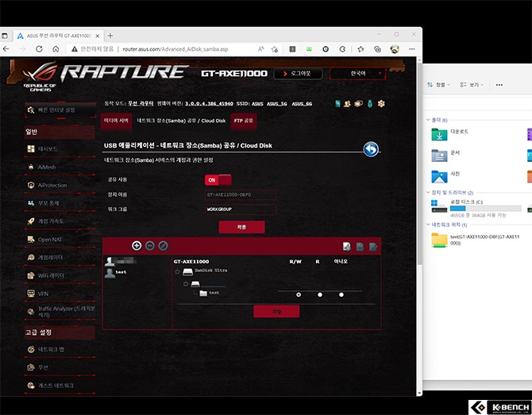
Task: Switch to the Media Server tab
Action: click(x=116, y=121)
